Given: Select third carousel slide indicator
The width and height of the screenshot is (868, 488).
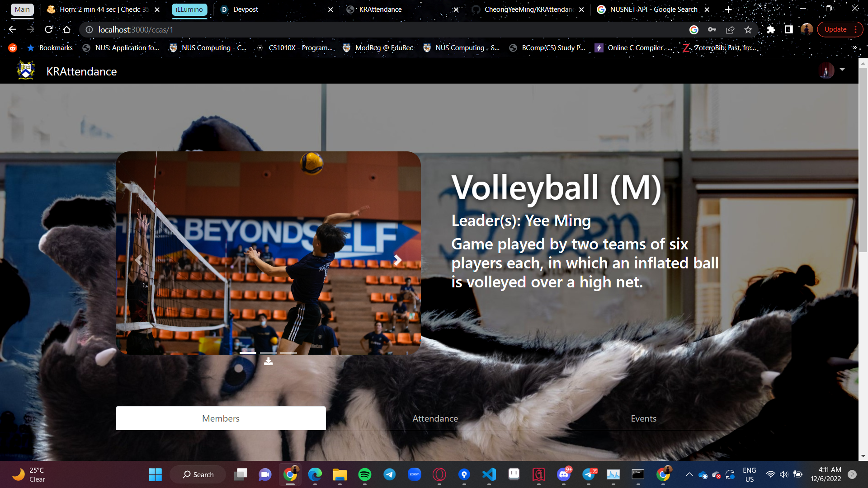Looking at the screenshot, I should pyautogui.click(x=288, y=352).
